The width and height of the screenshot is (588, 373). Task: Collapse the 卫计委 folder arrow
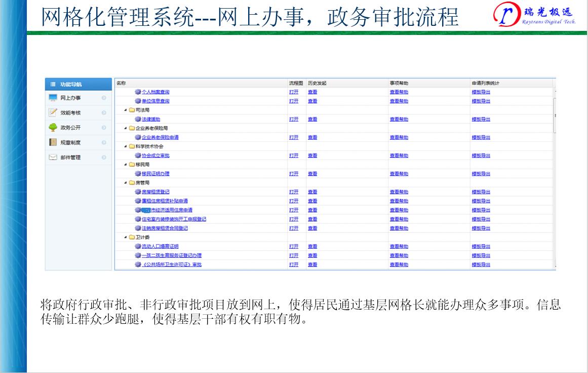pyautogui.click(x=126, y=237)
